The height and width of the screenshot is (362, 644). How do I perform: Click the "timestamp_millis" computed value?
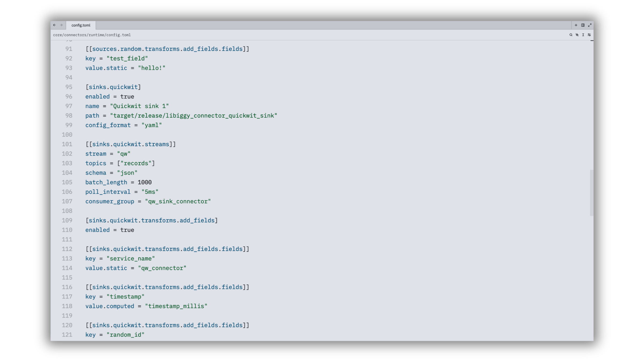(176, 306)
